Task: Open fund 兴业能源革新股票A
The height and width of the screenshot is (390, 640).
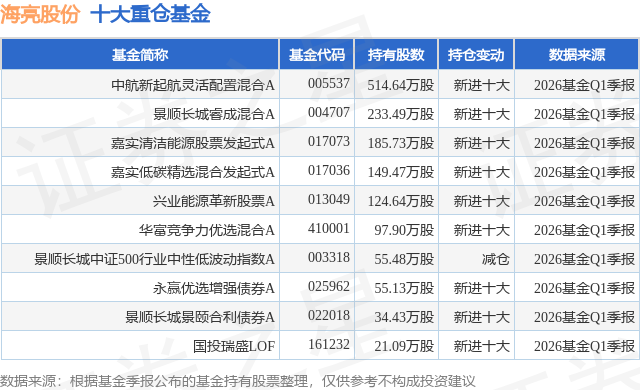Action: click(213, 201)
